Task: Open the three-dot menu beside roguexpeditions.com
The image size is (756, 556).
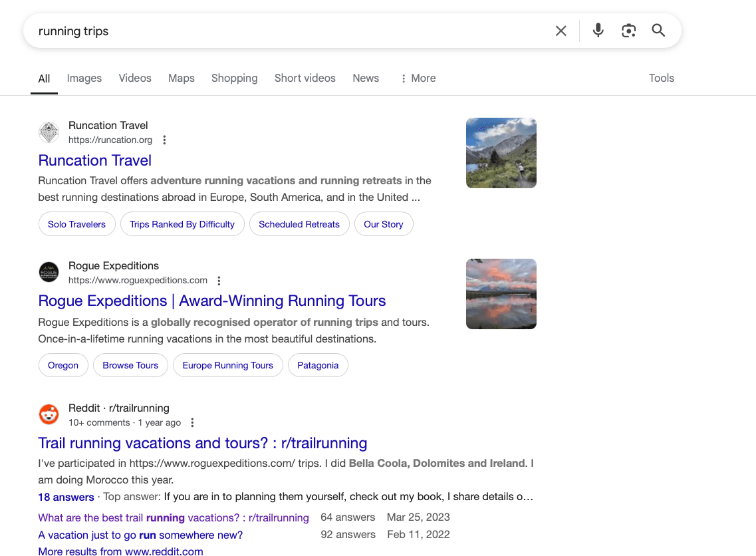Action: pyautogui.click(x=219, y=281)
